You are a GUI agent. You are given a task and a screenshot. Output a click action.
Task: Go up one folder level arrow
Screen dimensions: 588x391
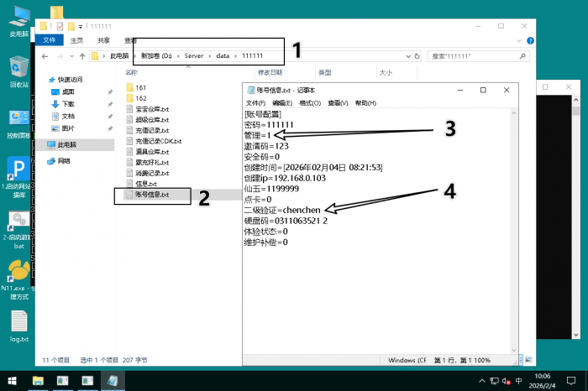click(82, 56)
